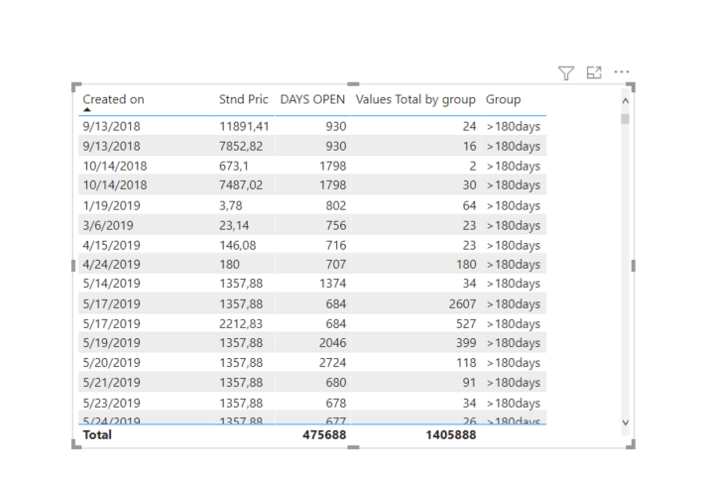Select the group total cell 118
The height and width of the screenshot is (478, 703).
point(466,363)
